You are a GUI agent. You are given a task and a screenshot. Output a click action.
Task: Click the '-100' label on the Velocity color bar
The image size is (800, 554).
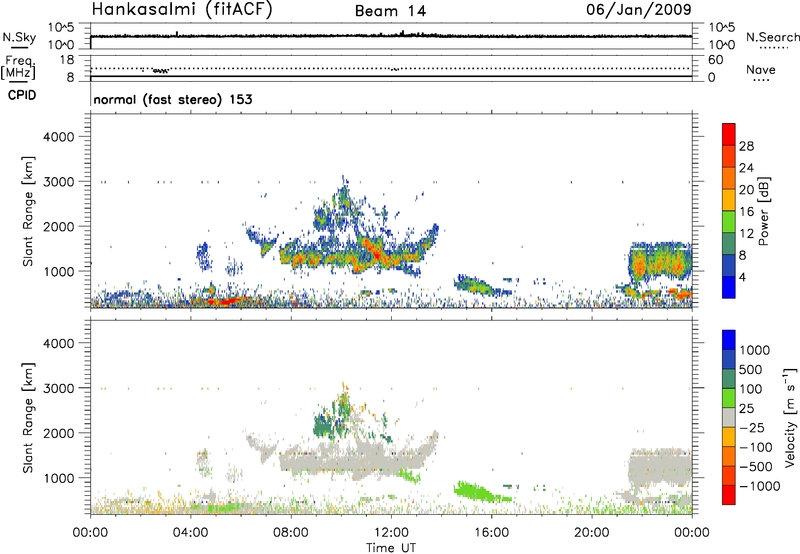click(x=756, y=447)
